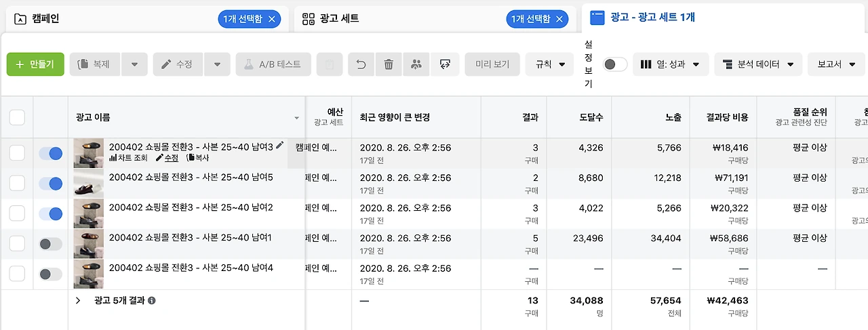Select checkbox for ad 남여4

[17, 274]
